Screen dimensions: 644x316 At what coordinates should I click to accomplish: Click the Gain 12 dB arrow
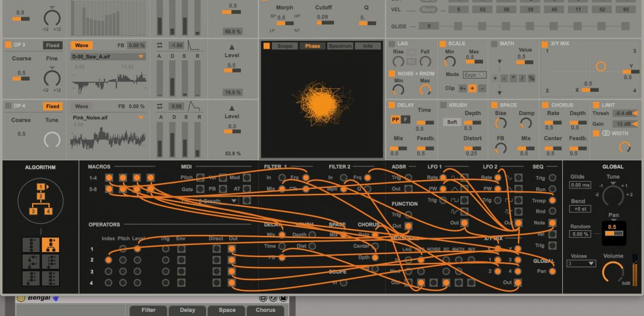634,124
